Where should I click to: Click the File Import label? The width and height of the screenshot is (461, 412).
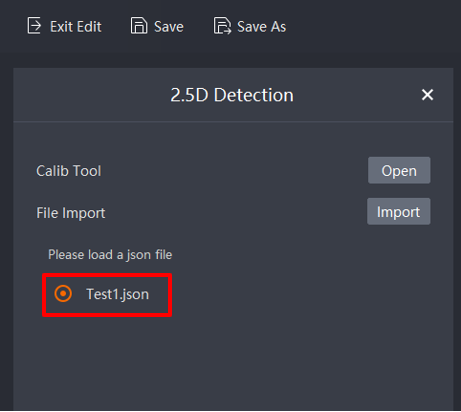click(x=71, y=213)
